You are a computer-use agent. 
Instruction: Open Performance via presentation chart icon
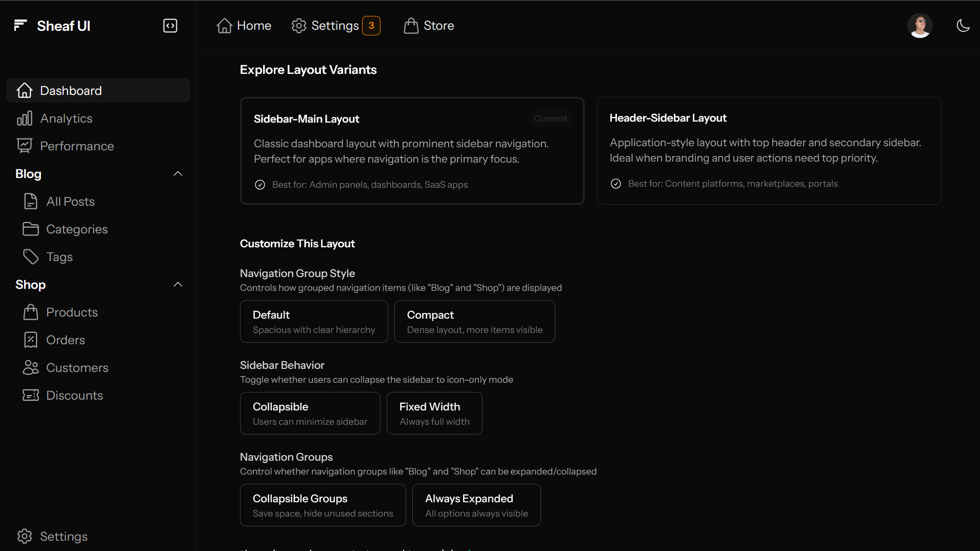click(25, 146)
